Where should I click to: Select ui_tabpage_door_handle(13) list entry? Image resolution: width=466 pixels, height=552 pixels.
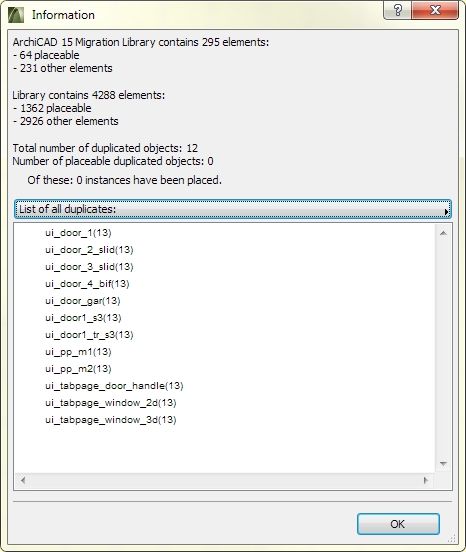pos(114,386)
